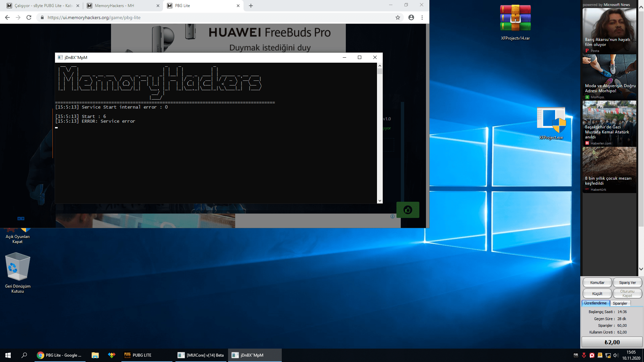Open the Chrome profile account icon
The height and width of the screenshot is (362, 644).
[411, 17]
